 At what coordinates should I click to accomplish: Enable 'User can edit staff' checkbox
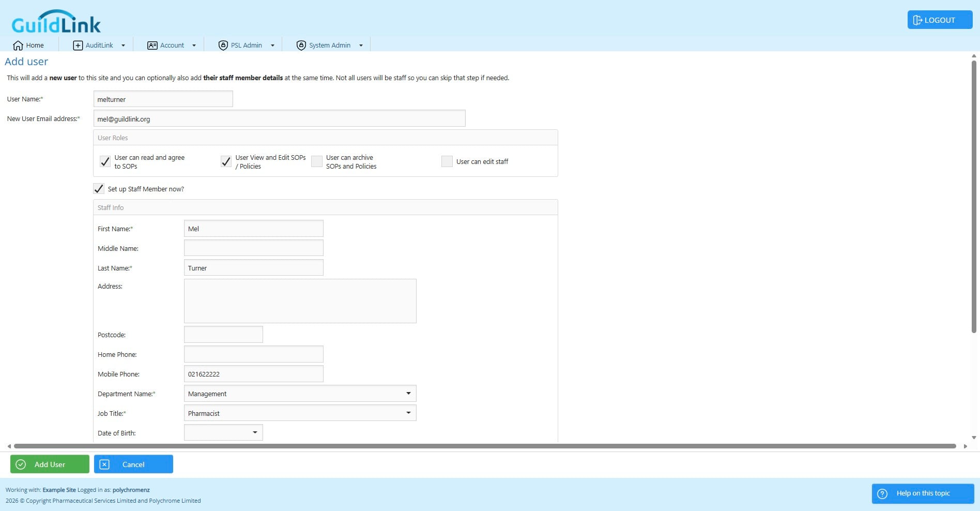[x=447, y=161]
